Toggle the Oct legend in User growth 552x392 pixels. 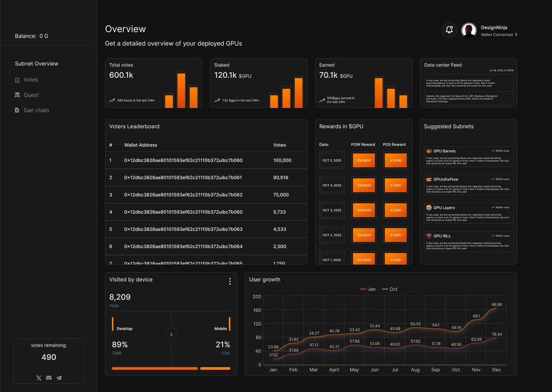point(389,289)
